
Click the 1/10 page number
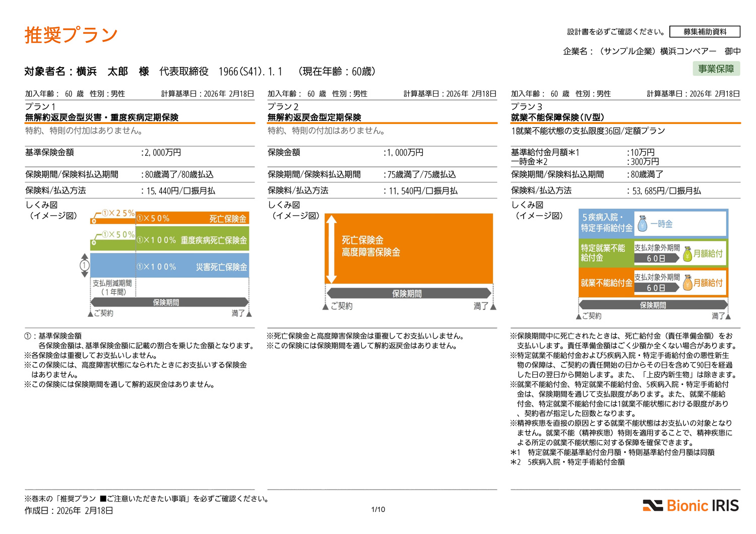coord(378,509)
